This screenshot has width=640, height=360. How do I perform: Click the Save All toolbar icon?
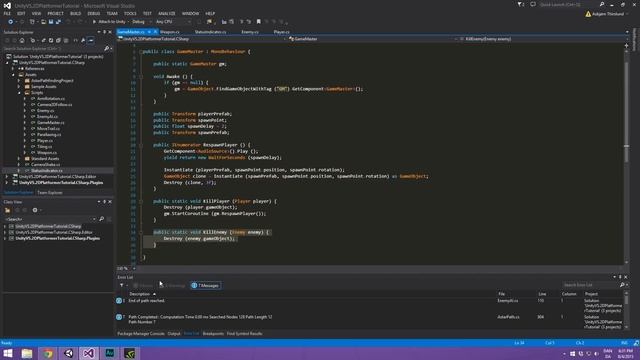[58, 22]
